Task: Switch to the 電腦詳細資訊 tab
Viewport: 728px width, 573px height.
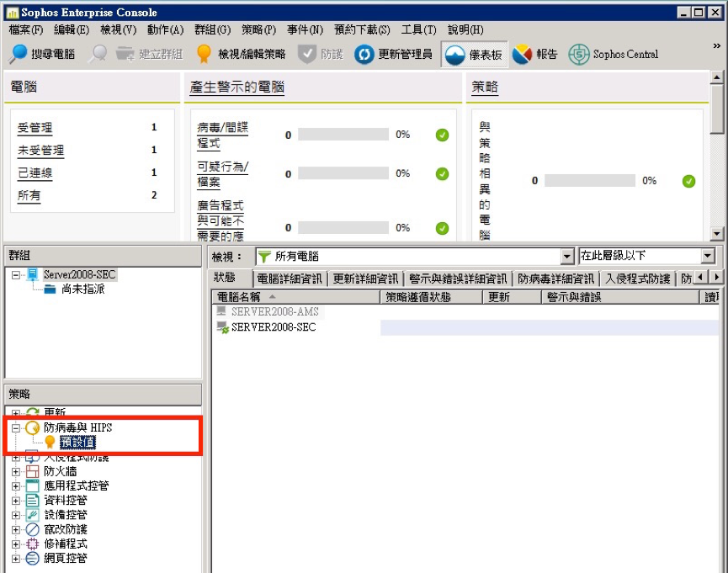Action: tap(290, 279)
